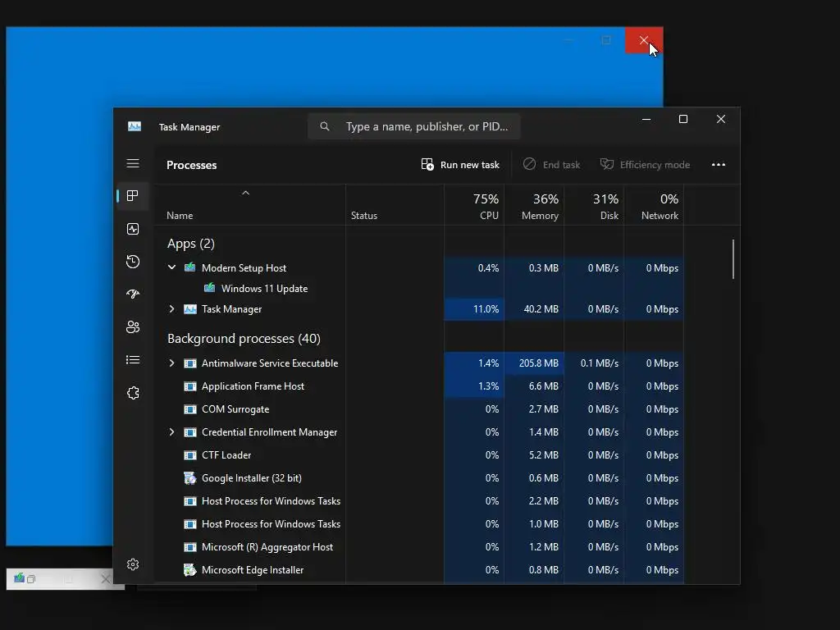This screenshot has height=630, width=840.
Task: Open App history from the sidebar
Action: coord(133,262)
